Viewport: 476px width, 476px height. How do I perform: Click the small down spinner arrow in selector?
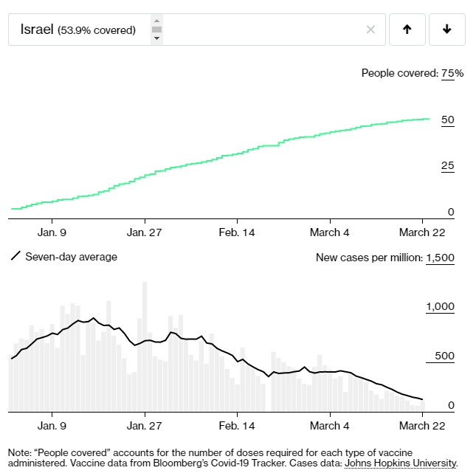pos(156,38)
